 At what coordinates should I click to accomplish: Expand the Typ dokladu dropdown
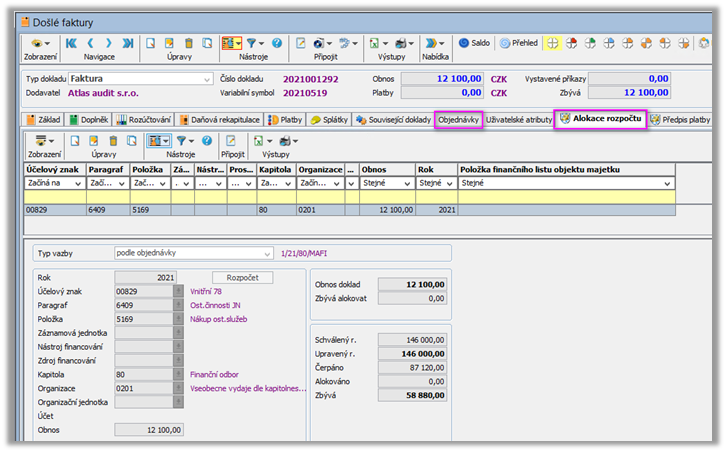pos(207,78)
